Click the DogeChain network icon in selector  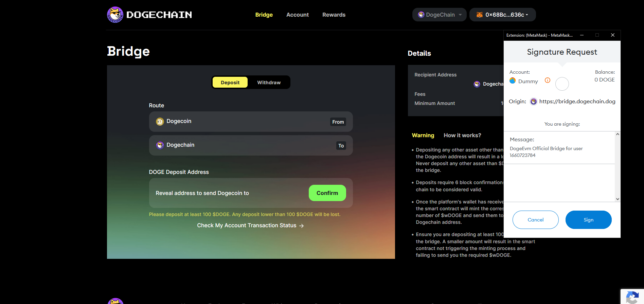421,15
